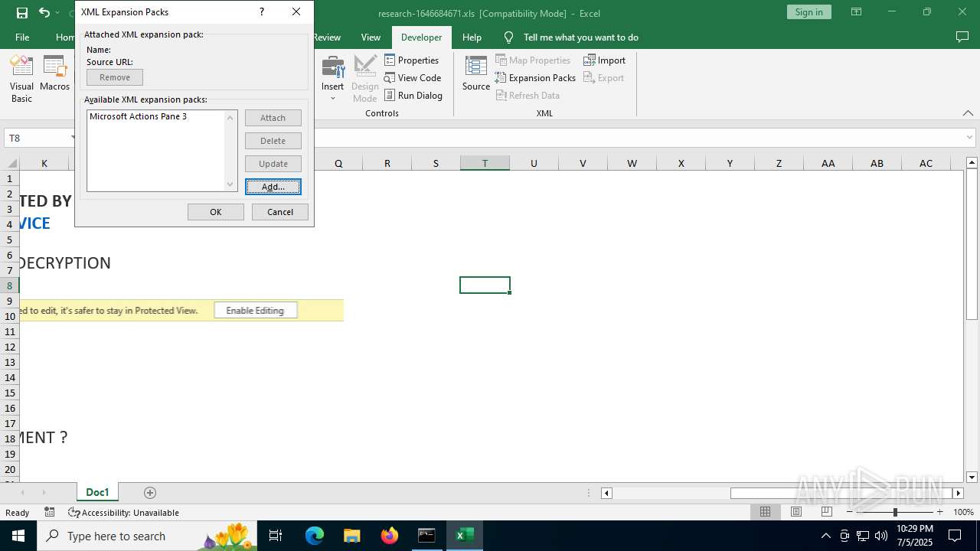Screen dimensions: 980x551
Task: Switch to Normal view in the status bar
Action: 765,512
